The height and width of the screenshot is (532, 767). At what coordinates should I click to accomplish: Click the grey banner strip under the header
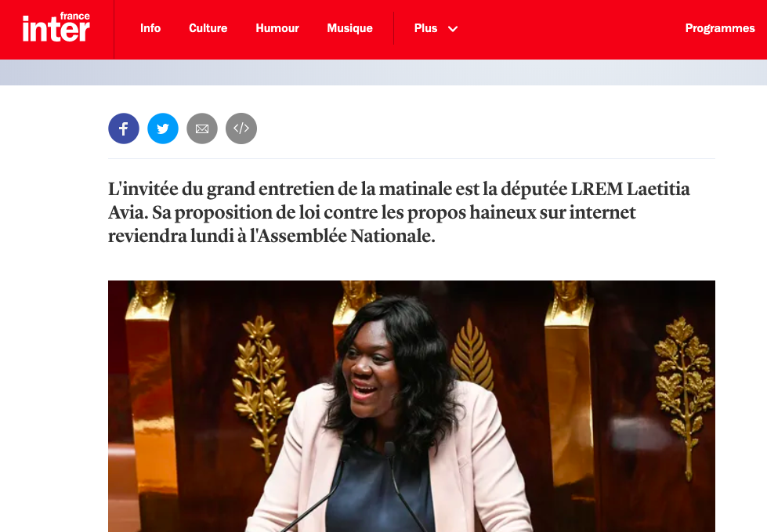[x=384, y=72]
